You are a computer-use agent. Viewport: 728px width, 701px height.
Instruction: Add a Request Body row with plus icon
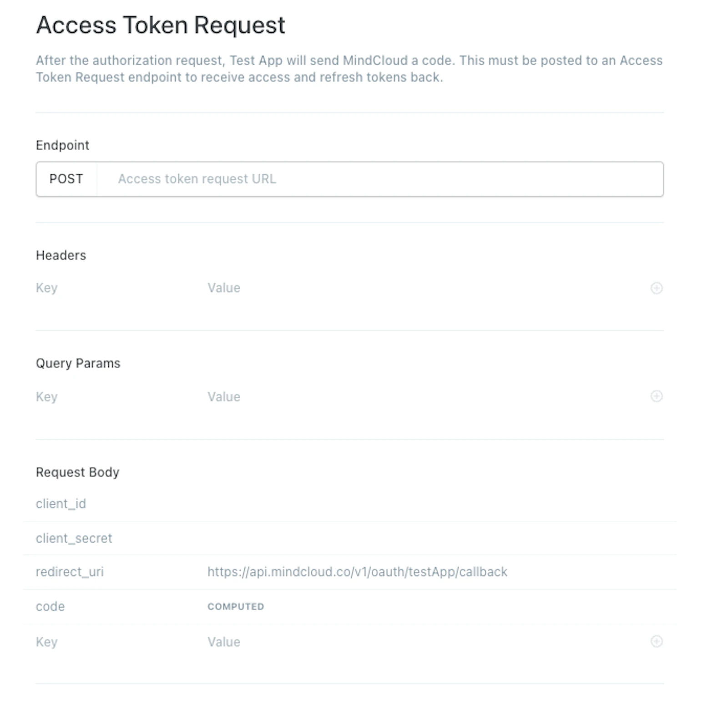pos(656,641)
